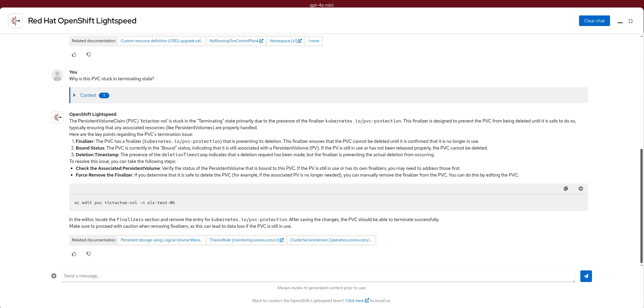Viewport: 644px width, 308px height.
Task: Click the question 'Why is this PVC stuck'
Action: point(112,79)
